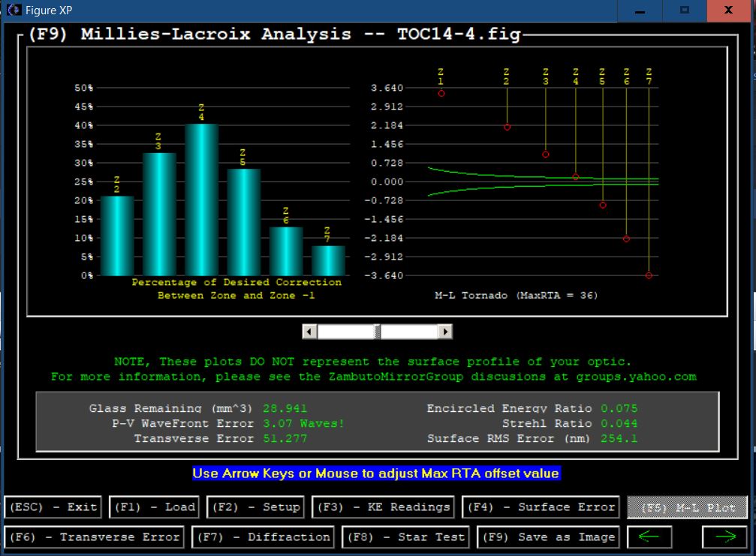Click the Z2 bar in the correction chart
This screenshot has height=556, width=756.
tap(117, 236)
